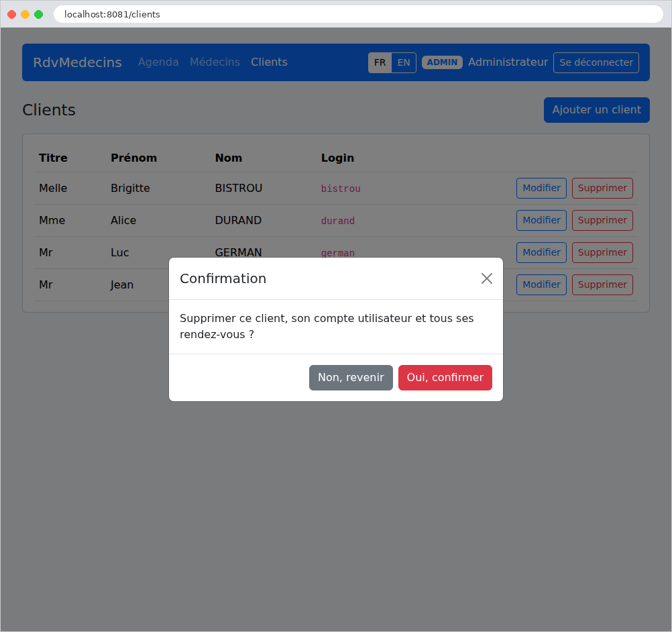Click the red window close button

click(12, 15)
